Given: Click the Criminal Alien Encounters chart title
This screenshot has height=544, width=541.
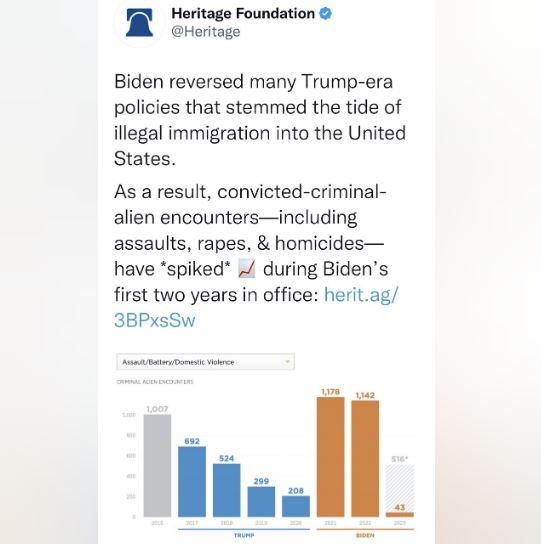Looking at the screenshot, I should tap(155, 382).
